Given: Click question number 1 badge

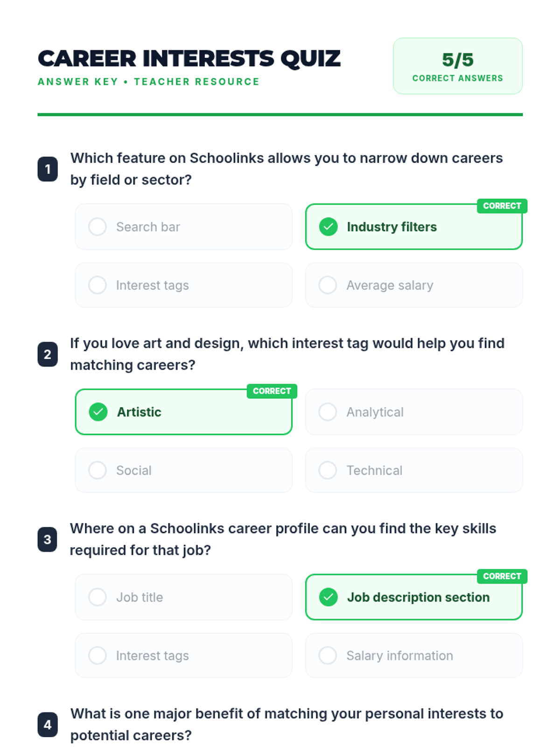Looking at the screenshot, I should click(48, 169).
